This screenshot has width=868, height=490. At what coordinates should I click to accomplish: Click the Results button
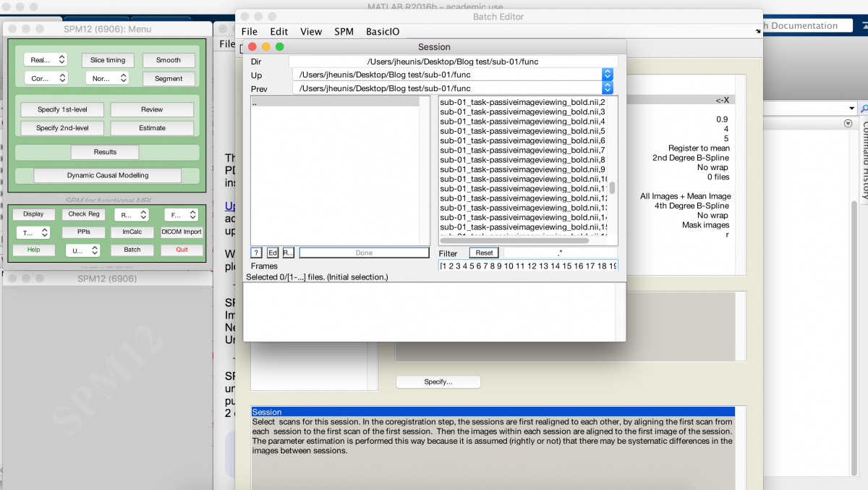click(x=106, y=152)
